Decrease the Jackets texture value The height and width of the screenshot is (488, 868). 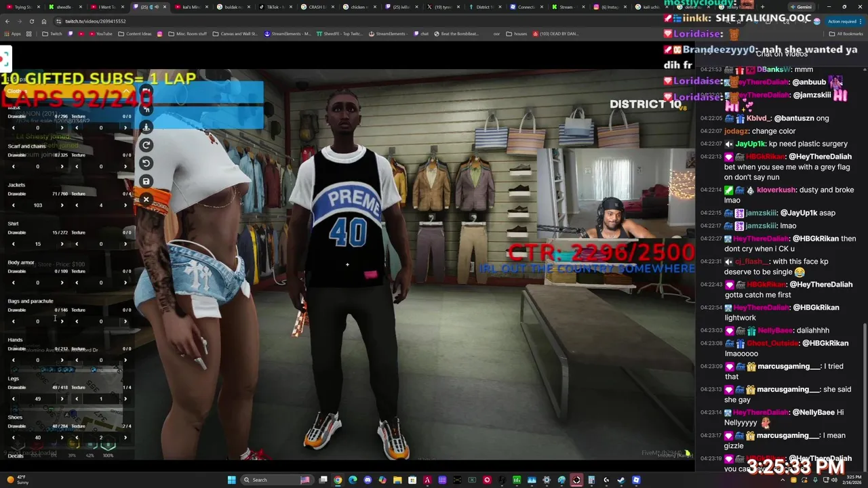pyautogui.click(x=77, y=205)
